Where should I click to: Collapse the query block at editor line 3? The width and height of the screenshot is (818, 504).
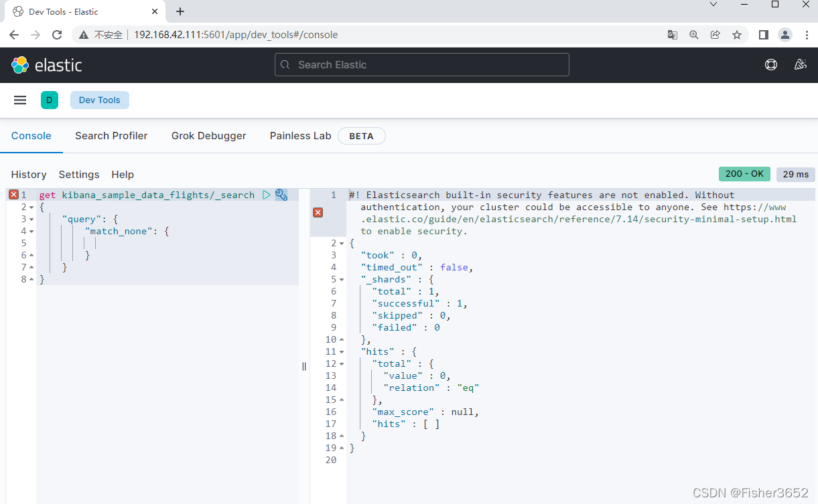coord(31,219)
